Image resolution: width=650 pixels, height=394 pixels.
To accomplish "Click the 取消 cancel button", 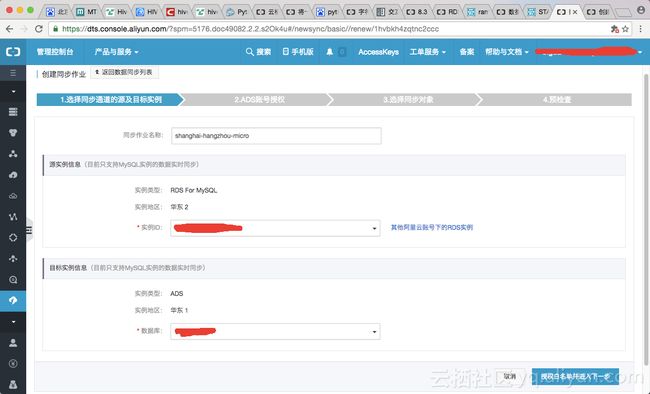I will 510,376.
